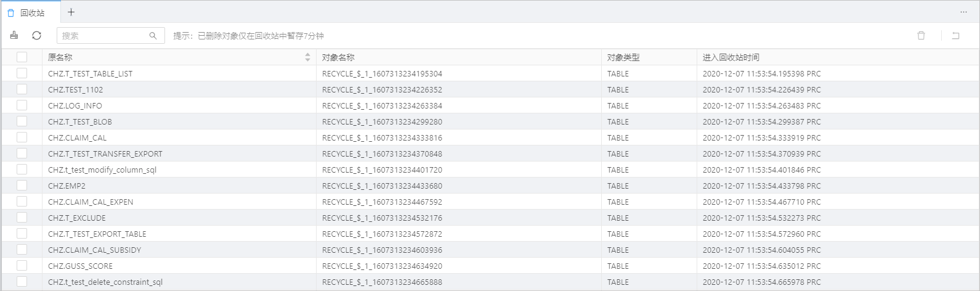980x291 pixels.
Task: Open the three-dot more options menu
Action: pyautogui.click(x=963, y=12)
